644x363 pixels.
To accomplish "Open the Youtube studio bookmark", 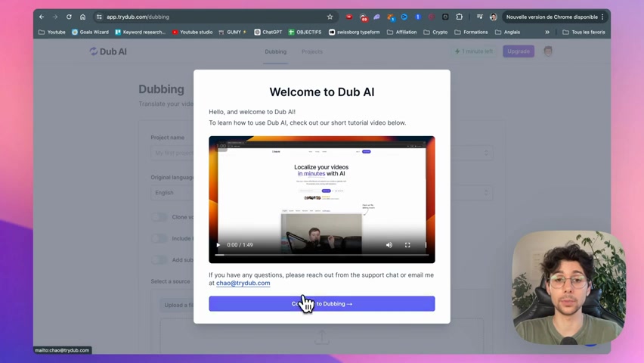I will pyautogui.click(x=192, y=32).
